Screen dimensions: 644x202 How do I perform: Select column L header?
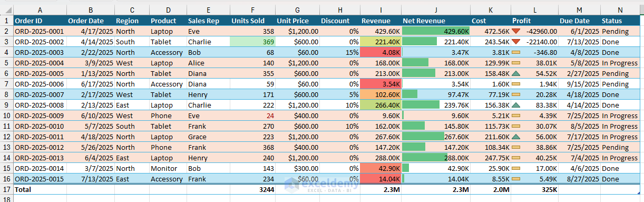535,10
